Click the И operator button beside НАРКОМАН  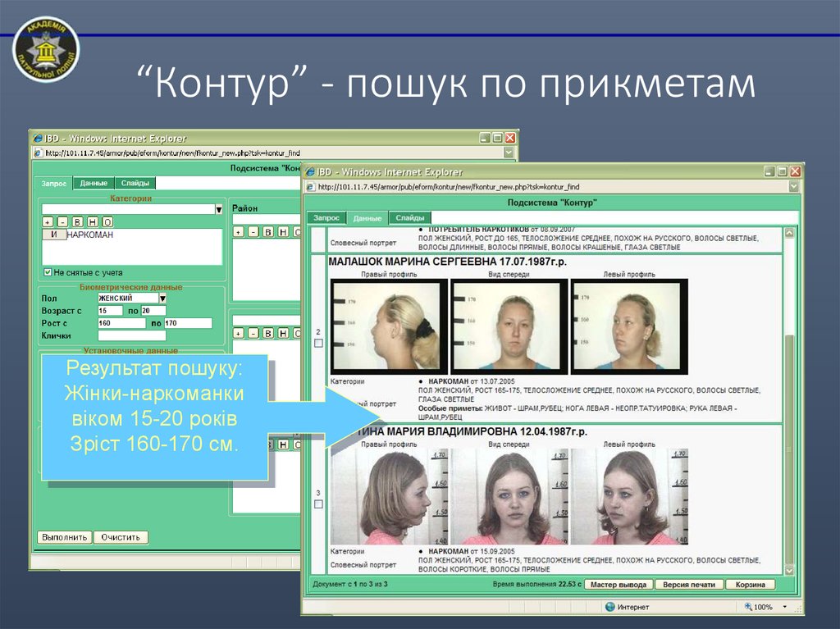[54, 235]
